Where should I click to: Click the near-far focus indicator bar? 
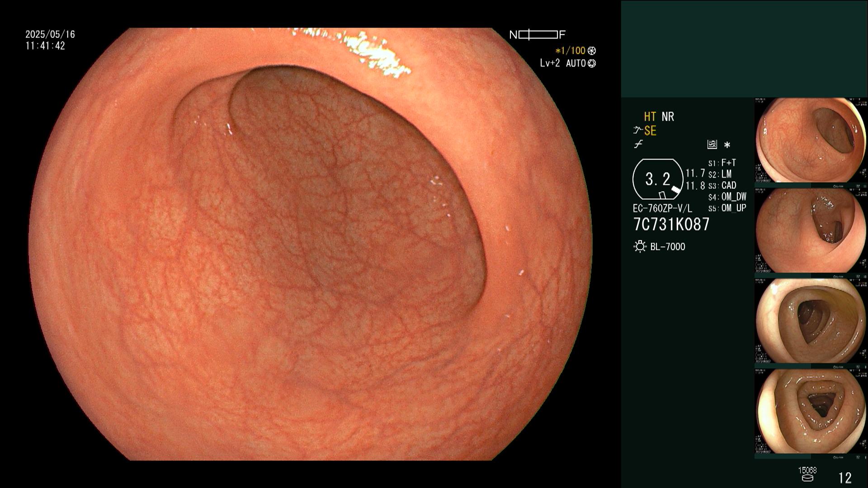[x=538, y=35]
